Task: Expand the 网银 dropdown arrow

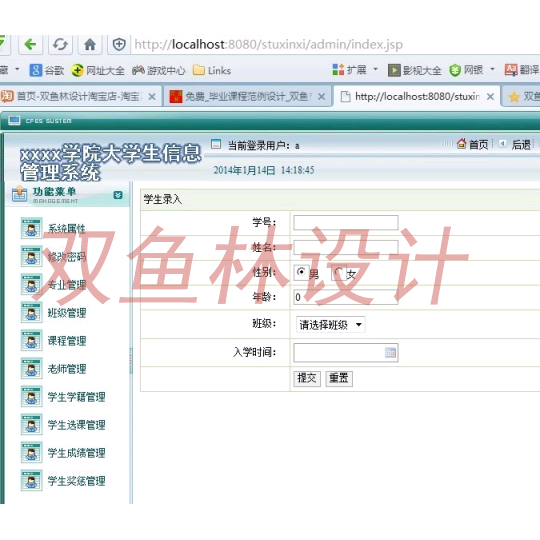Action: (x=492, y=69)
